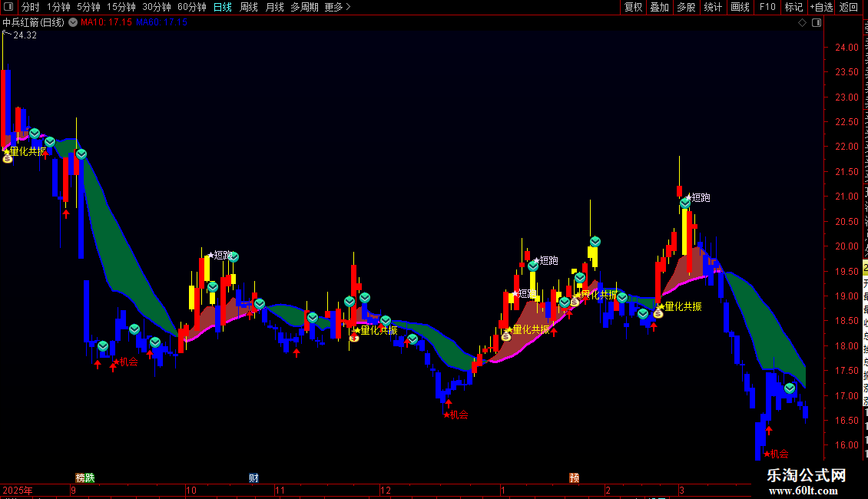Click the green check marker beside March 短跑
The image size is (868, 499).
pos(685,203)
